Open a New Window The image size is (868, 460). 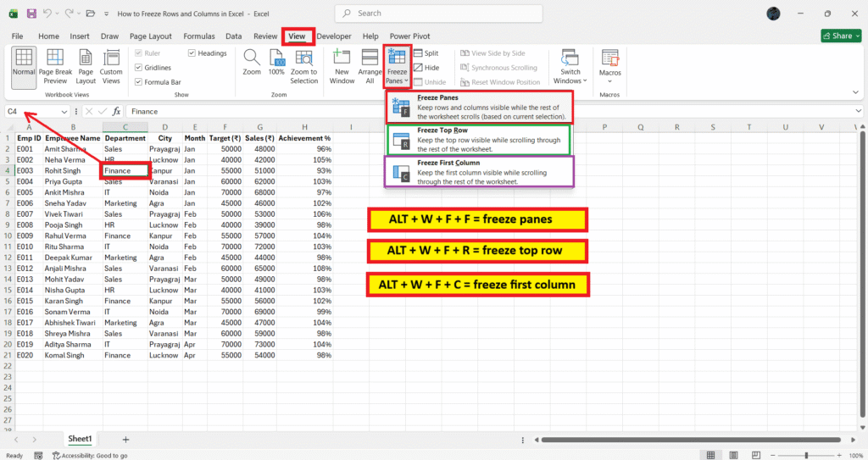342,66
